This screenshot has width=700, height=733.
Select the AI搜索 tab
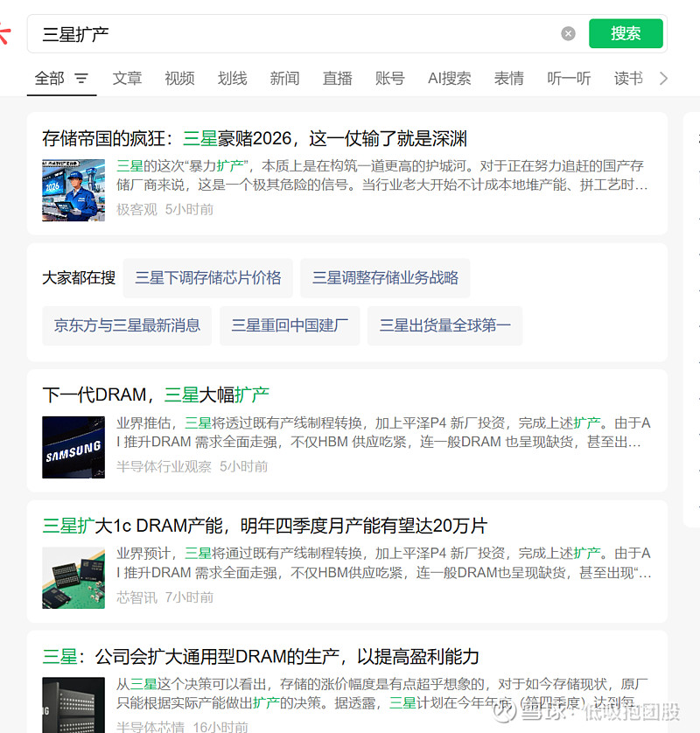[x=450, y=79]
